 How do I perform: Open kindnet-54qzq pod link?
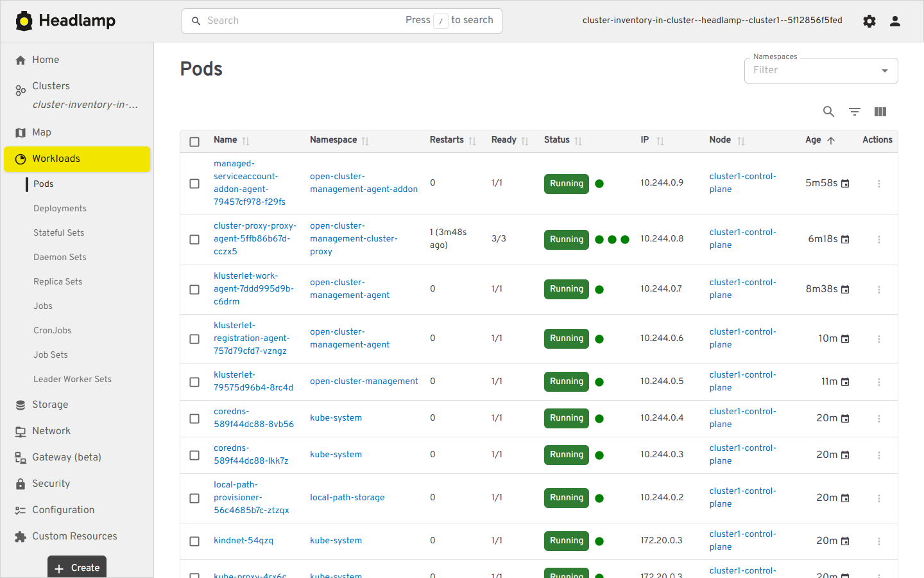click(243, 541)
